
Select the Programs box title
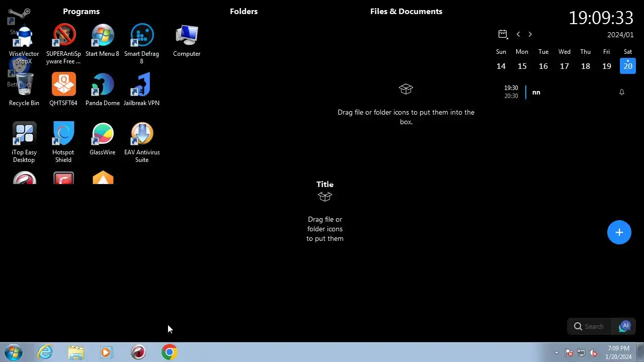82,11
